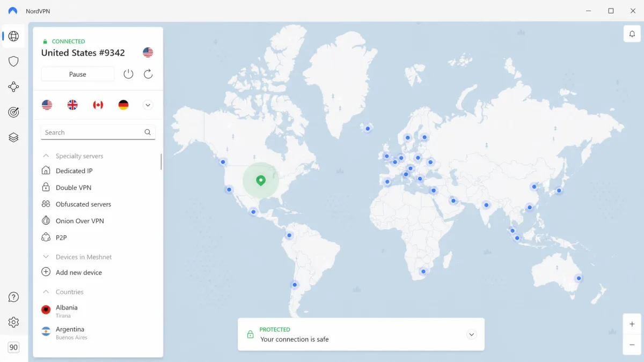Open the stacked layers sidebar icon

coord(14,138)
